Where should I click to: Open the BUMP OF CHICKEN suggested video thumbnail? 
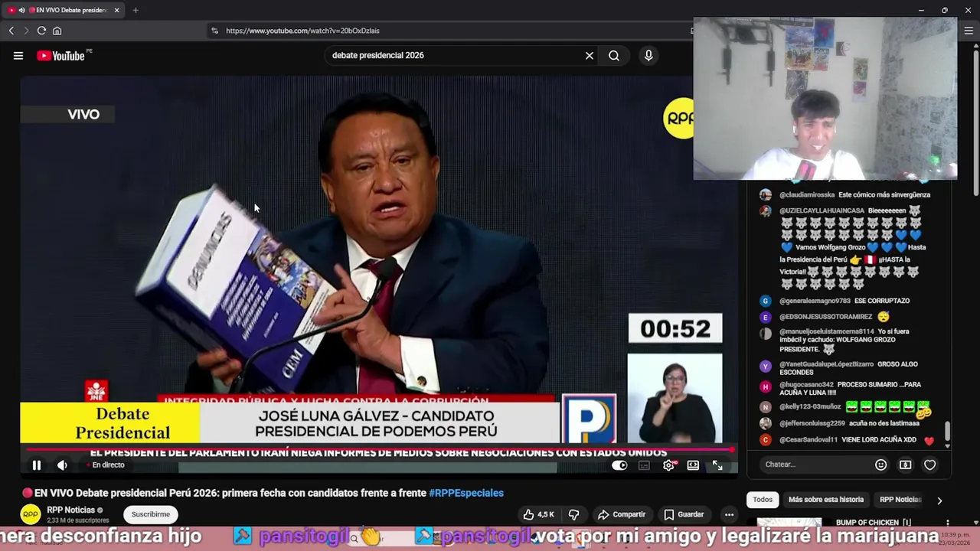point(789,523)
